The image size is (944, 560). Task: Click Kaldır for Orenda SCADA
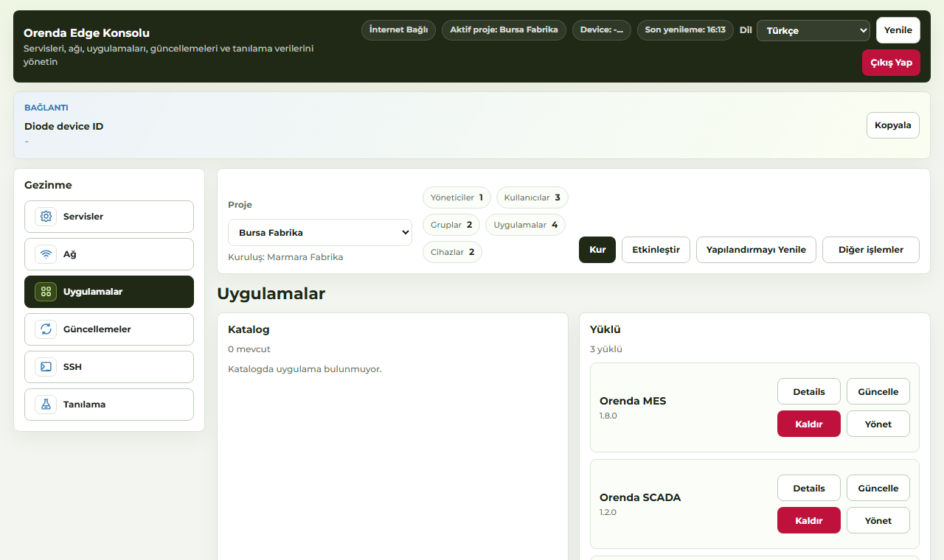[x=809, y=520]
